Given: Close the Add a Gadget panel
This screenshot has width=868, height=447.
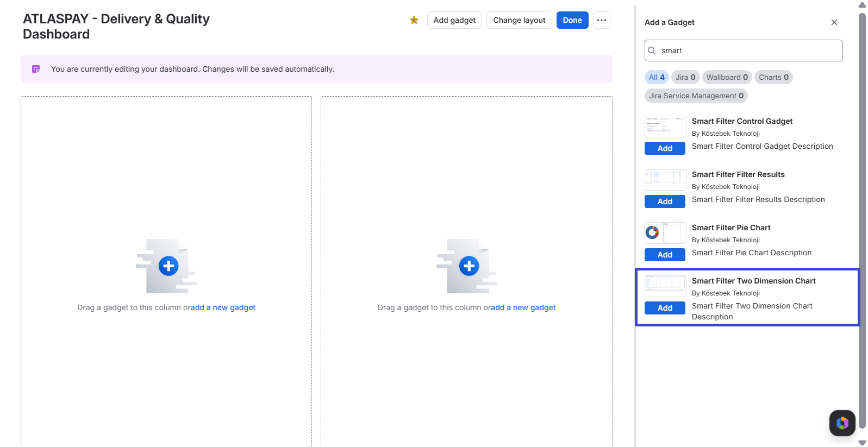Looking at the screenshot, I should point(834,22).
